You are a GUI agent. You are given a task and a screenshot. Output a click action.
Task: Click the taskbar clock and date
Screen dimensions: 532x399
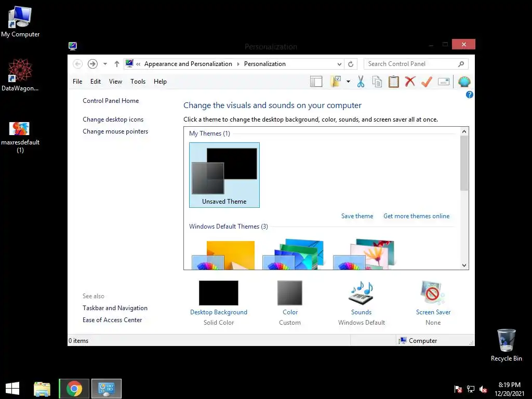point(509,389)
